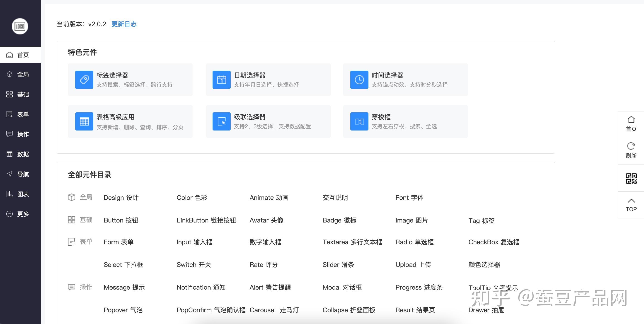Click the clock icon on the 时间选择器 card
Screen dimensions: 644x324
coord(359,80)
